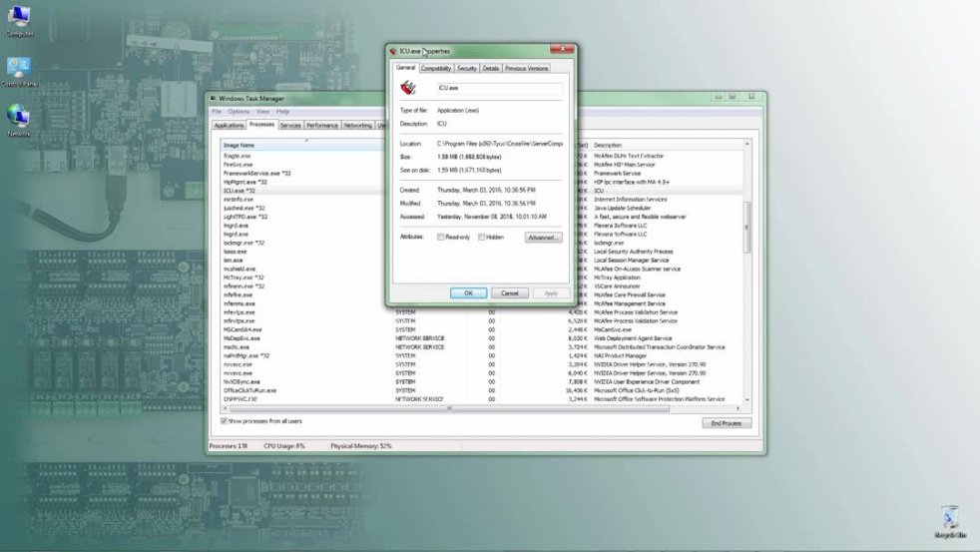Open the Services tab in Task Manager
The height and width of the screenshot is (552, 980).
pyautogui.click(x=290, y=126)
